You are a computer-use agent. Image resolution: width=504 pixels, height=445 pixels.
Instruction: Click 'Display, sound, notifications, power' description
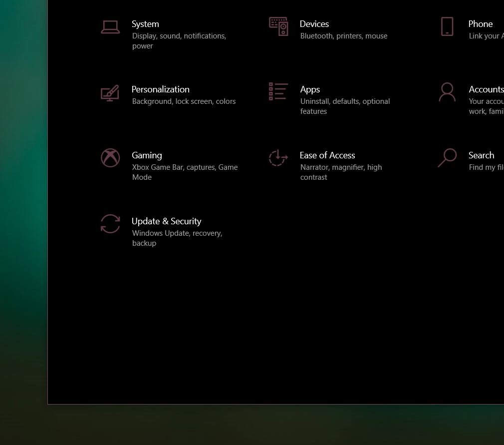179,41
